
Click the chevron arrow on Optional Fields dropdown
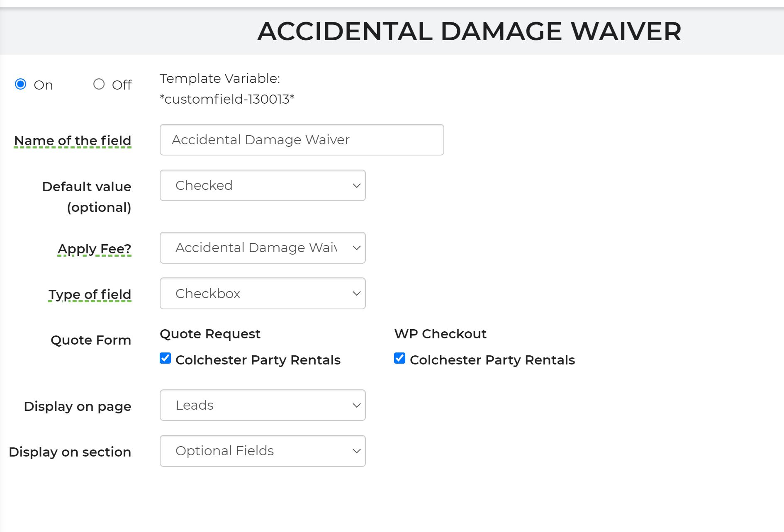point(356,451)
